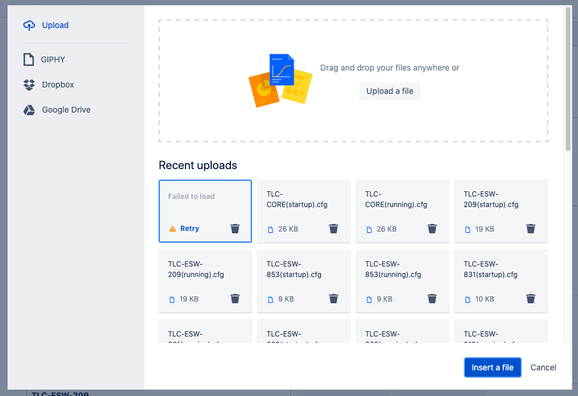Delete TLC-ESW-853(running).cfg with trash icon

point(432,299)
